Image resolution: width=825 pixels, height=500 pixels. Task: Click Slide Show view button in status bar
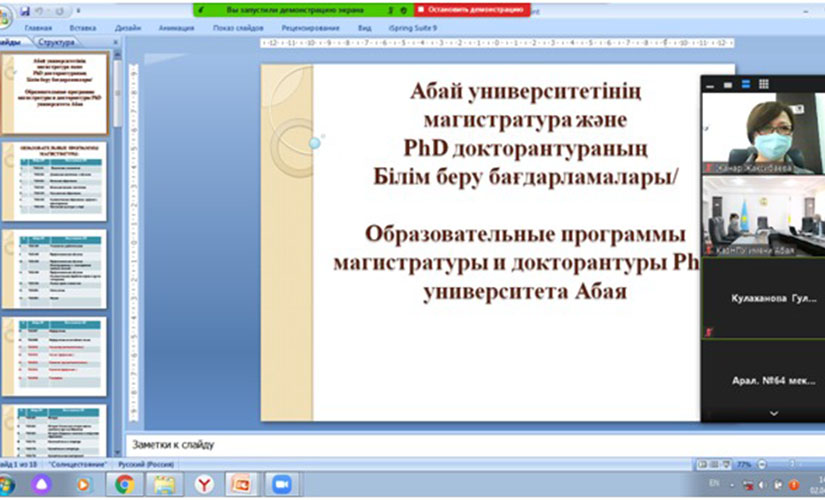pos(726,465)
